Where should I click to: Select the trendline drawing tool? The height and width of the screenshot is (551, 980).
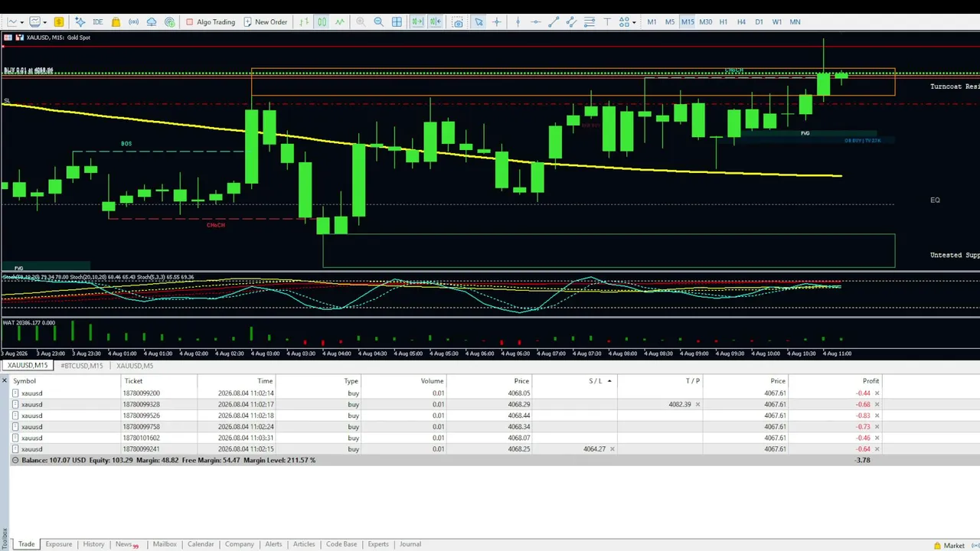(x=554, y=21)
